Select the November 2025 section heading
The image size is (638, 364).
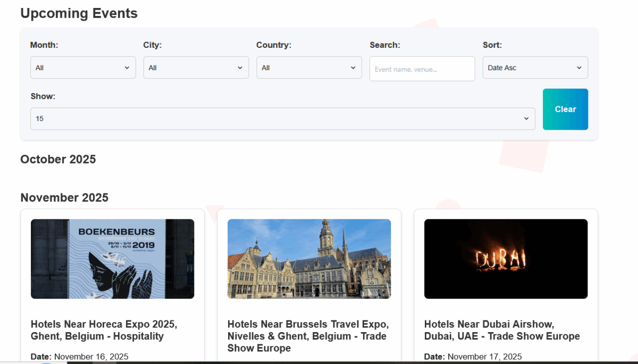[64, 198]
